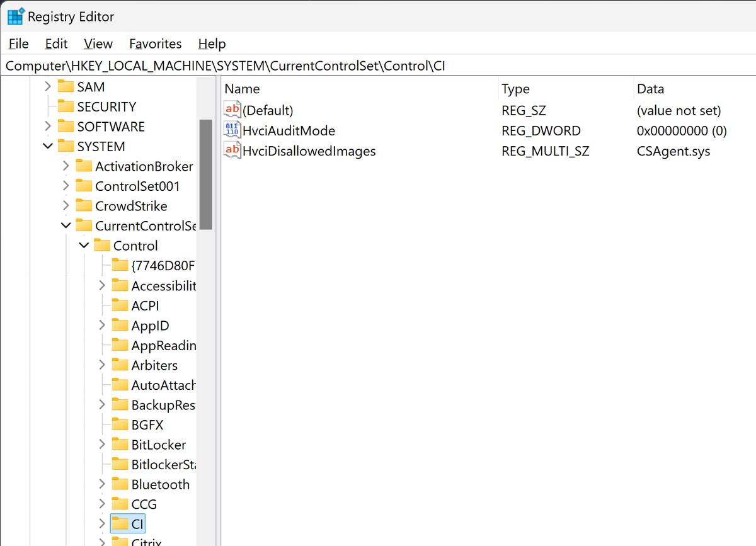Expand the CCG key
The height and width of the screenshot is (546, 756).
(102, 504)
